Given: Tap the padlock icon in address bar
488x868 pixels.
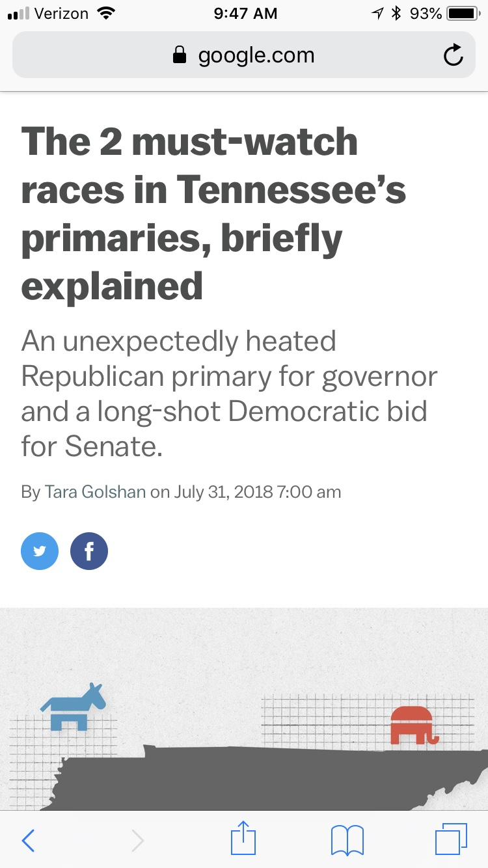Looking at the screenshot, I should tap(179, 56).
